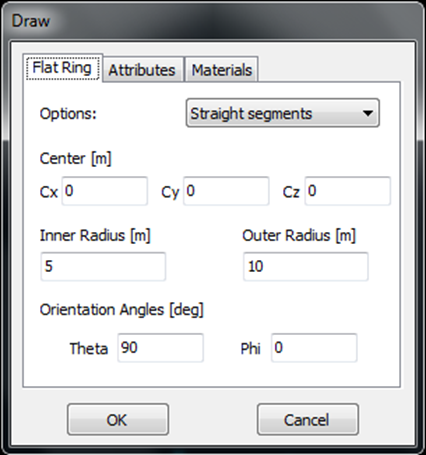Open the Straight segments options dropdown
The height and width of the screenshot is (455, 426).
pos(283,113)
